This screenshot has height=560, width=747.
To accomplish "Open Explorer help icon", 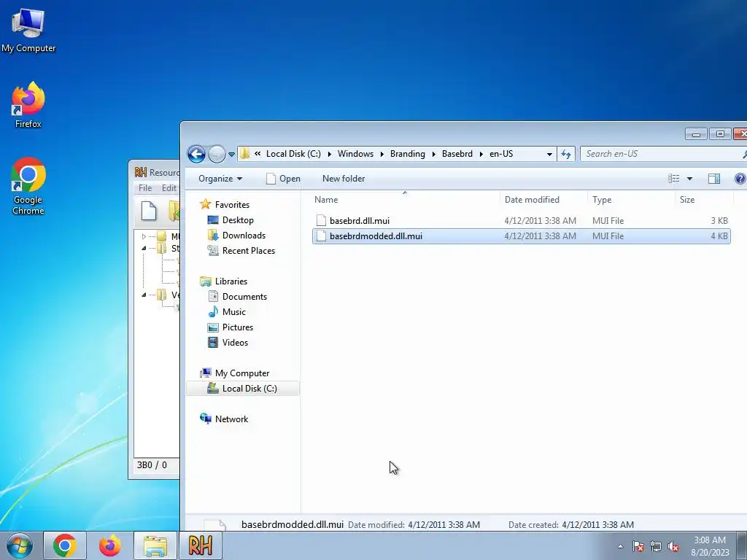I will click(740, 179).
